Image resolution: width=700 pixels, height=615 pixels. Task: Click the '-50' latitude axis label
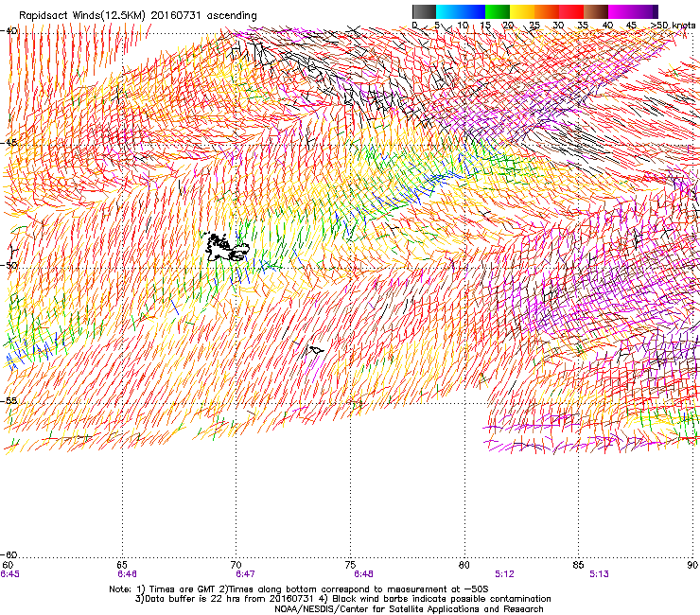(9, 266)
